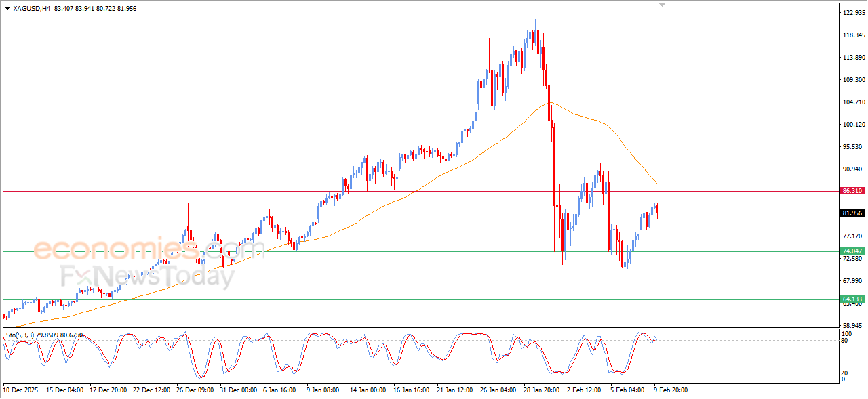Viewport: 868px width, 399px height.
Task: Click the stochastic 20 level axis label
Action: click(x=844, y=373)
